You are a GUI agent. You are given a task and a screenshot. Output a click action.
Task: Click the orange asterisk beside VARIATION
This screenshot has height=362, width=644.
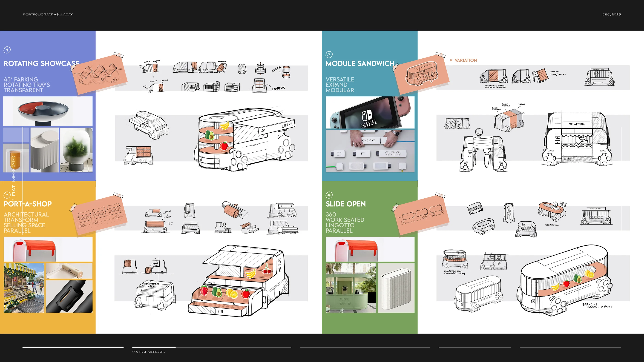click(x=451, y=60)
